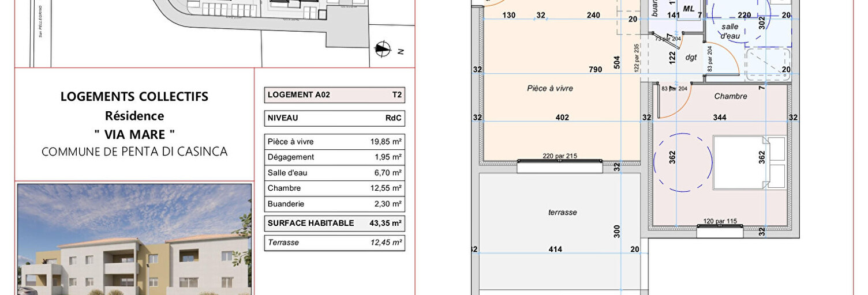Select the SURFACE HABITABLE 43,35 m² row
This screenshot has width=868, height=295.
[335, 223]
